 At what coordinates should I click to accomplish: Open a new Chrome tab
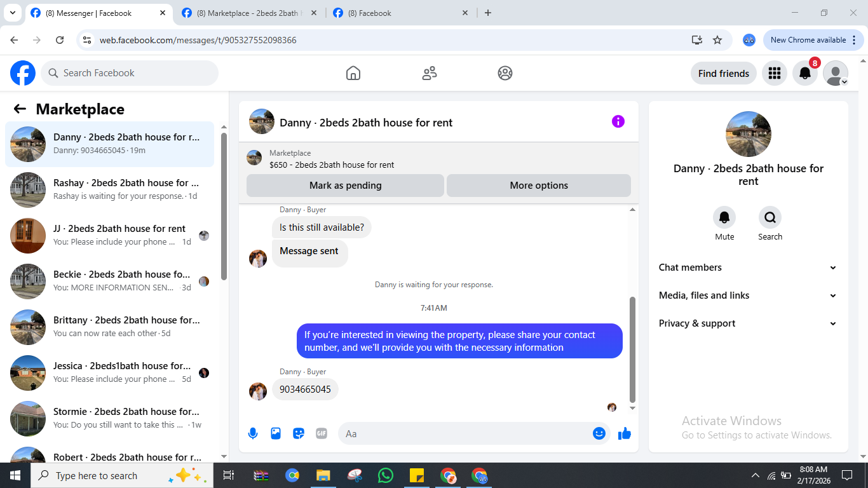tap(488, 13)
